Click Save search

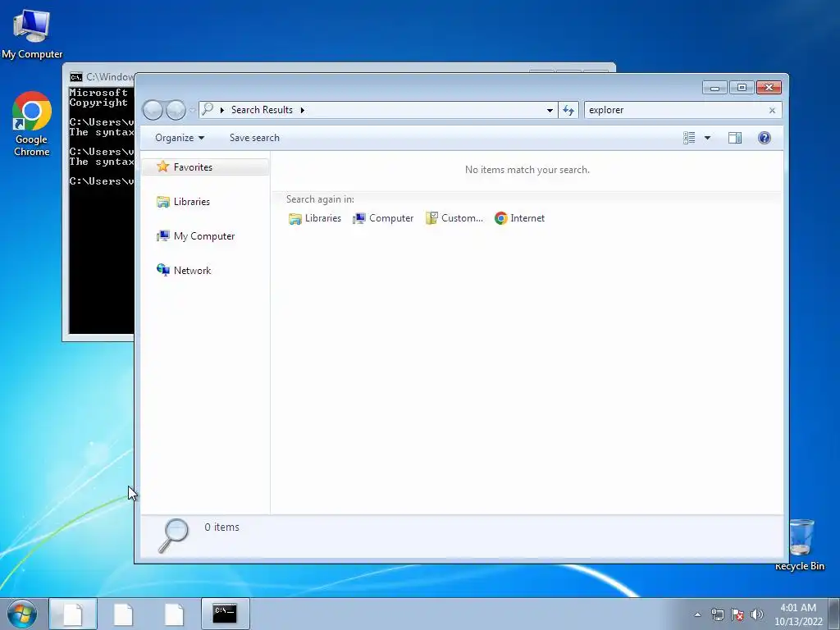254,138
